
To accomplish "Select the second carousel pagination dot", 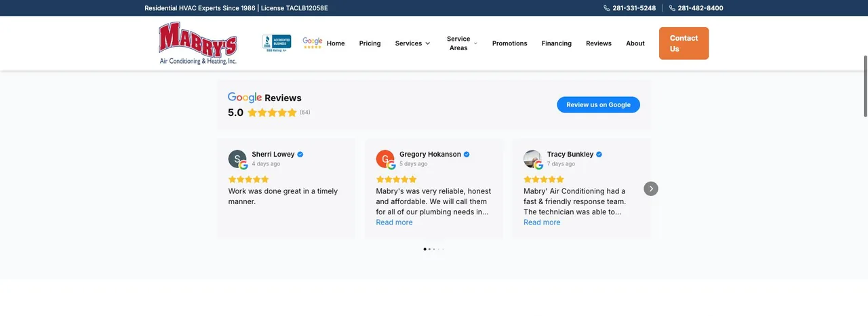I will tap(430, 249).
